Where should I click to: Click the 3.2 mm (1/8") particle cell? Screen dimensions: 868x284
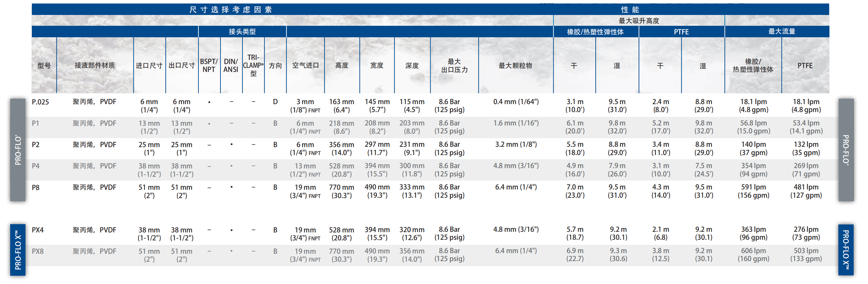click(x=516, y=144)
